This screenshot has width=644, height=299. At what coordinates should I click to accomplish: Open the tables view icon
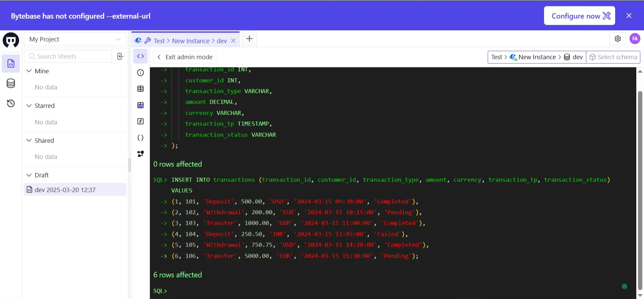tap(141, 89)
